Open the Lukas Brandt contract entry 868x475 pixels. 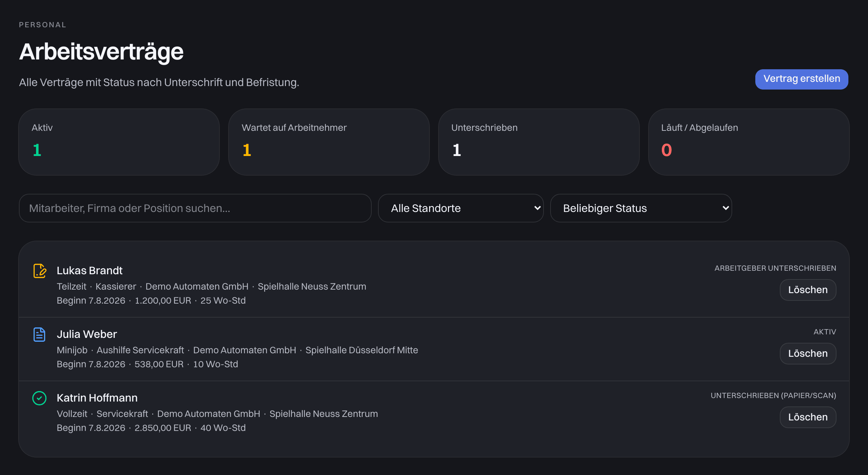[x=434, y=285]
